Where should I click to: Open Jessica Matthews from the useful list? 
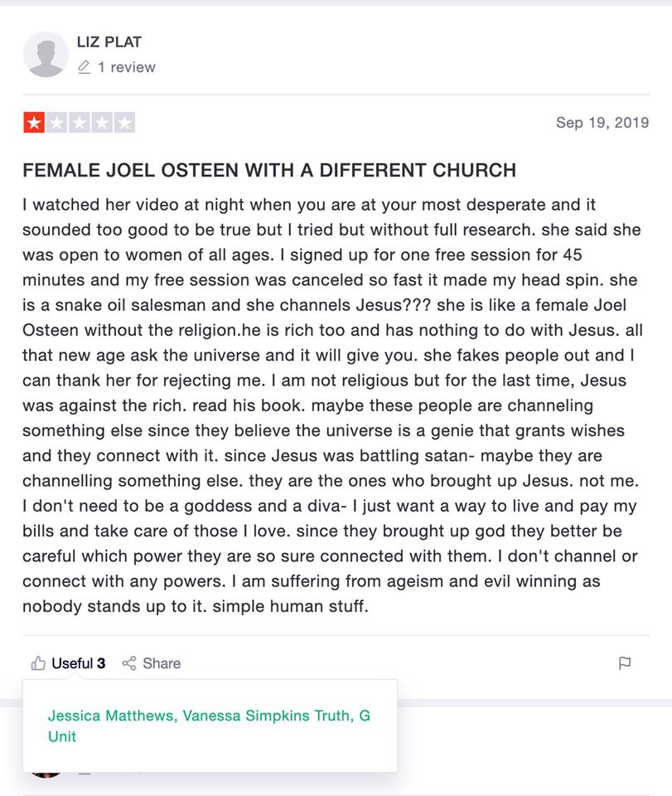[x=110, y=716]
